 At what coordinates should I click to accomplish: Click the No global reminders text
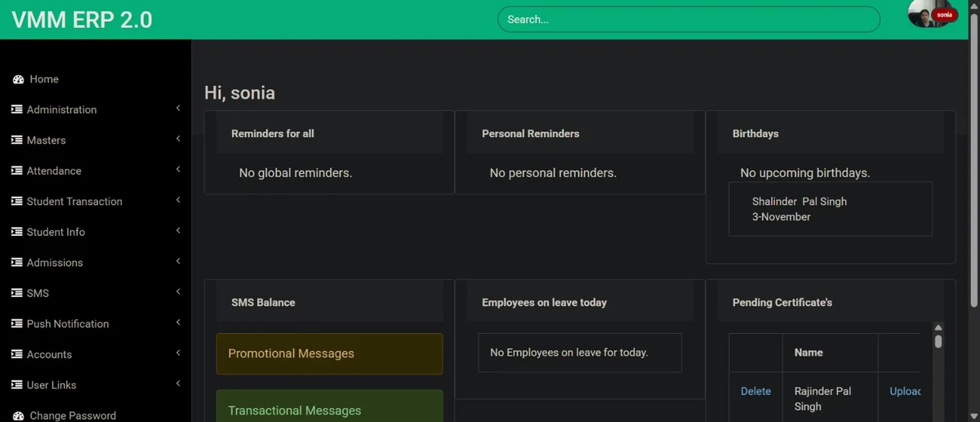(296, 173)
